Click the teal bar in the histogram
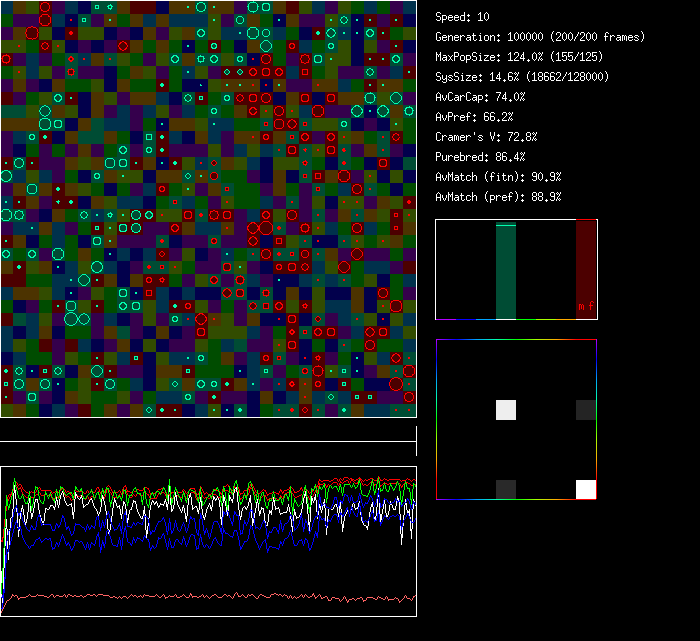The width and height of the screenshot is (700, 641). coord(506,271)
